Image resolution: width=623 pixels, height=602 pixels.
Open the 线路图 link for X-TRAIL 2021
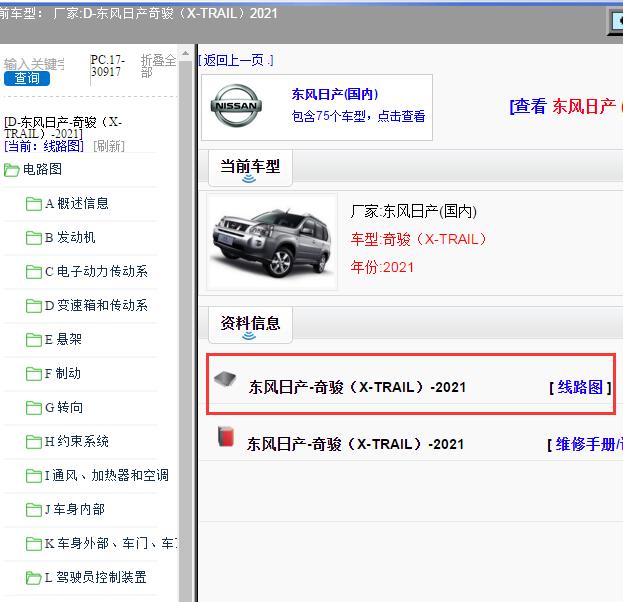click(580, 387)
